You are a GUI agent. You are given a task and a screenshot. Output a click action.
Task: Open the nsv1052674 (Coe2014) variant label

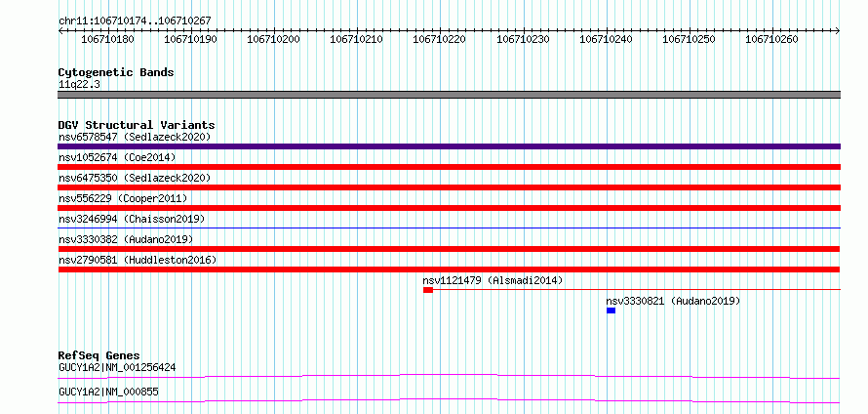pyautogui.click(x=117, y=157)
